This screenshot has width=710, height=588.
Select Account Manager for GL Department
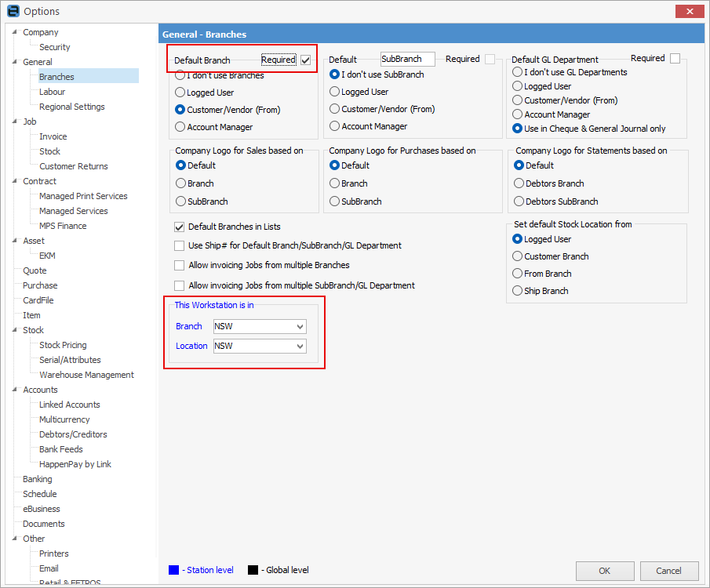[517, 114]
